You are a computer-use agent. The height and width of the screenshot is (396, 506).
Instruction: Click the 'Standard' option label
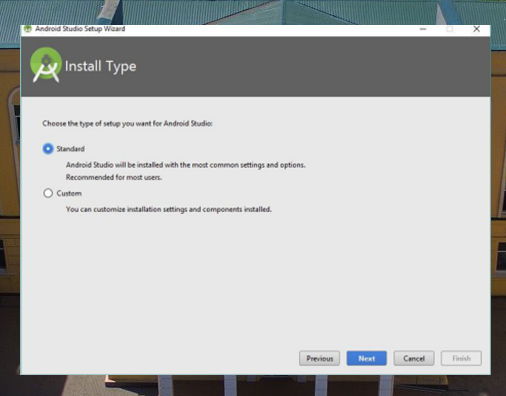(70, 149)
